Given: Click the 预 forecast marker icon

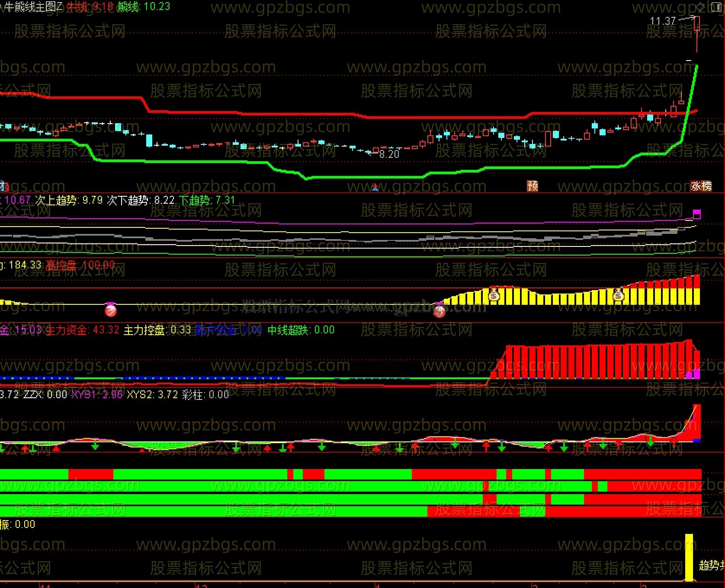Looking at the screenshot, I should [x=533, y=186].
